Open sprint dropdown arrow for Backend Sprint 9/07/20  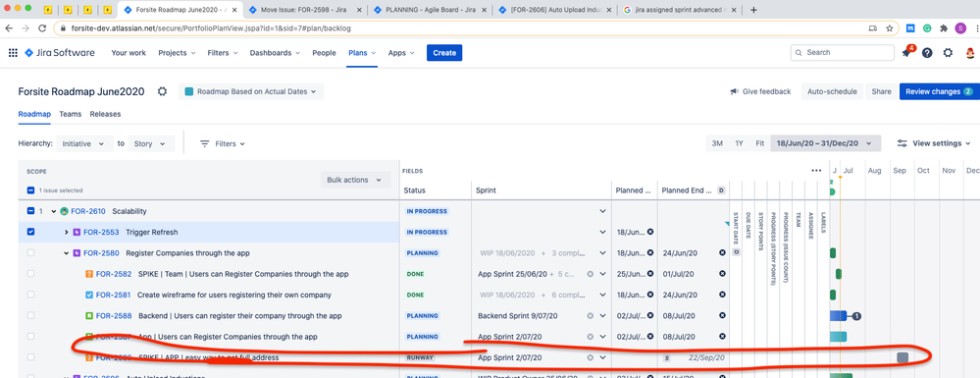tap(603, 316)
